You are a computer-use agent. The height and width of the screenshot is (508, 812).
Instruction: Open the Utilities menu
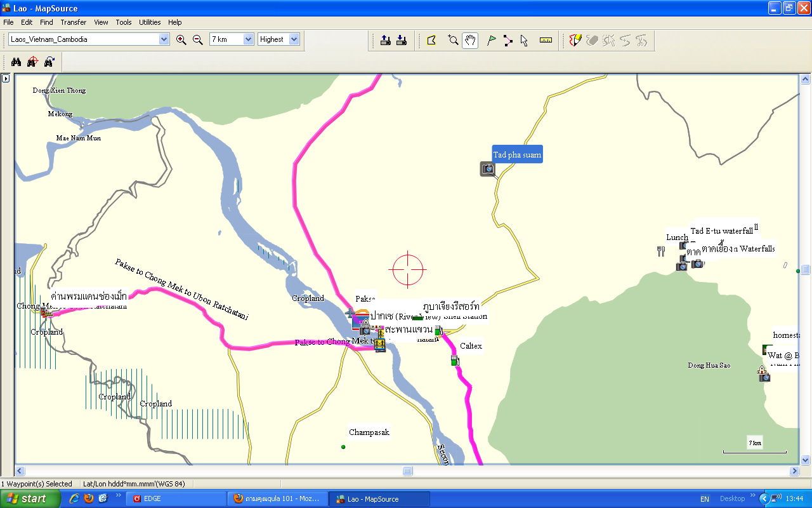pyautogui.click(x=150, y=22)
